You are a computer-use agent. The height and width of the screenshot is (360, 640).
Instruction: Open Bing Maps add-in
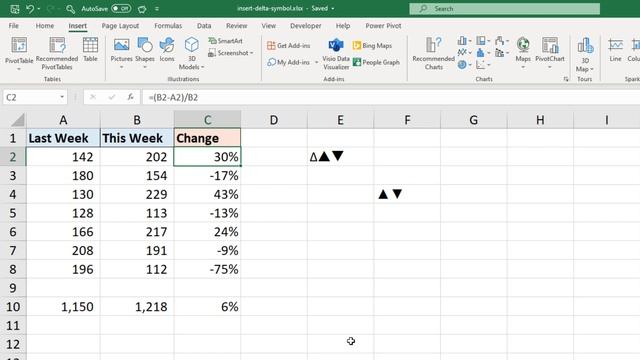[x=372, y=46]
